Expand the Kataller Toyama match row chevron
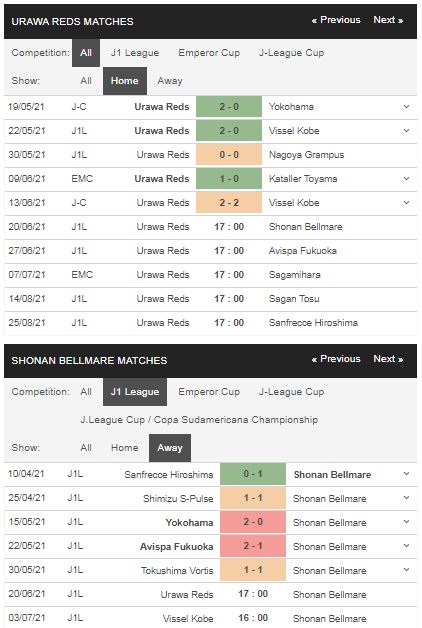422x628 pixels. click(406, 179)
